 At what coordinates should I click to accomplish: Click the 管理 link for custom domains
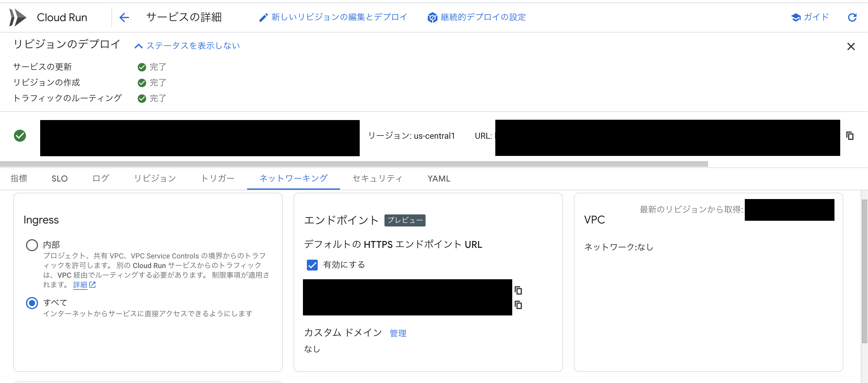(x=398, y=333)
